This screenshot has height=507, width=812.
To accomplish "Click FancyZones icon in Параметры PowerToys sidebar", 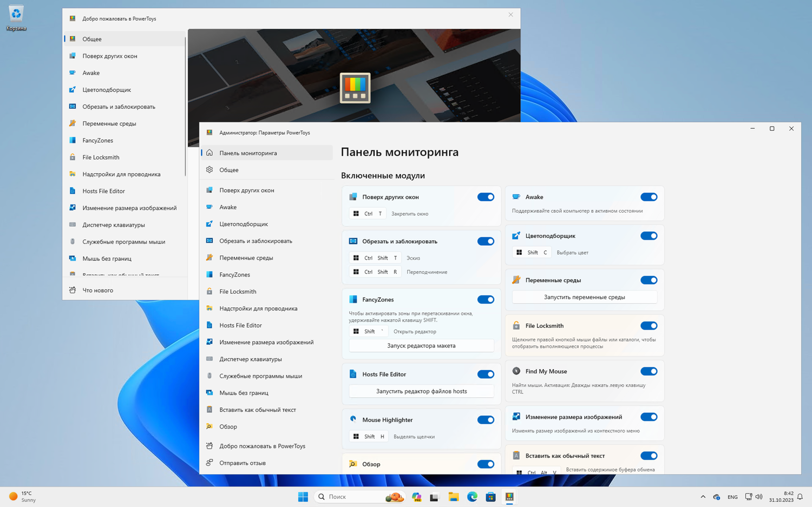I will tap(209, 274).
